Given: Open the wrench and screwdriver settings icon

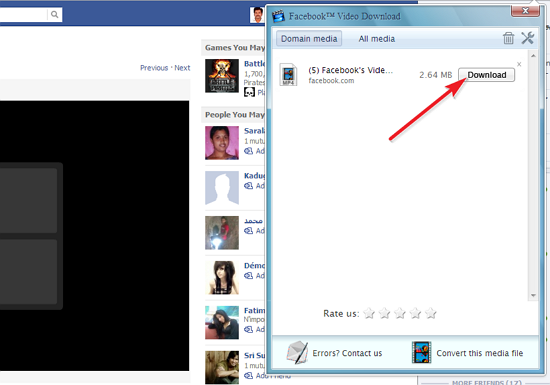Looking at the screenshot, I should click(x=528, y=38).
